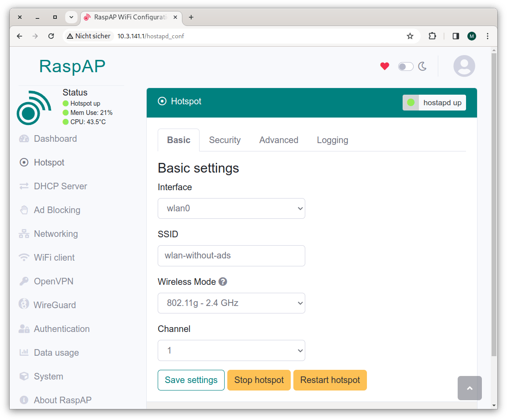Viewport: 507px width, 420px height.
Task: Toggle the night mode switch
Action: click(x=406, y=66)
